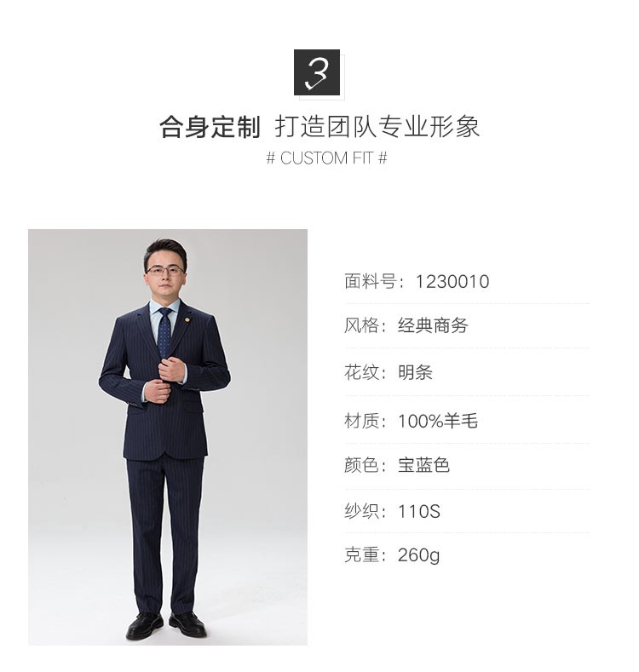Image resolution: width=639 pixels, height=672 pixels.
Task: Click the model's dotted navy tie
Action: point(164,332)
